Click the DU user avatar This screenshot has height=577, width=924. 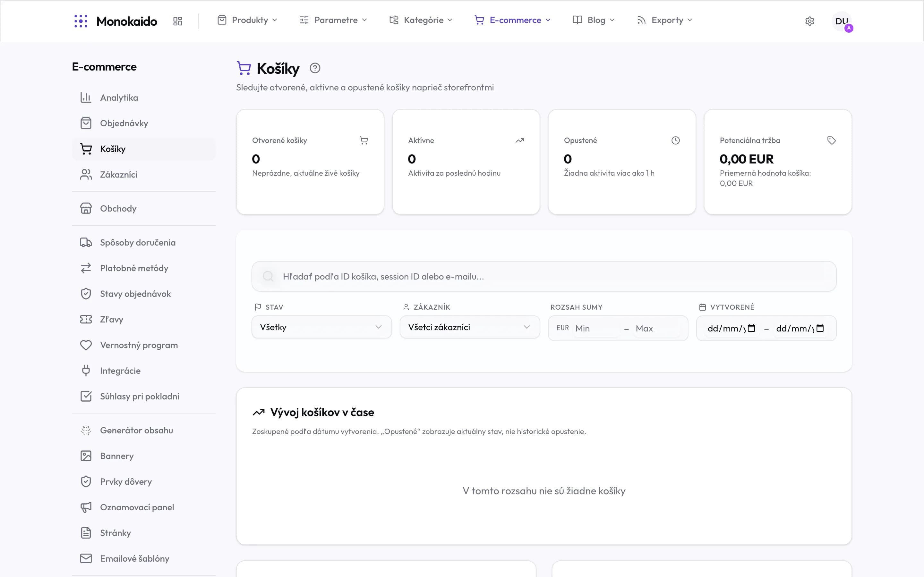point(842,21)
